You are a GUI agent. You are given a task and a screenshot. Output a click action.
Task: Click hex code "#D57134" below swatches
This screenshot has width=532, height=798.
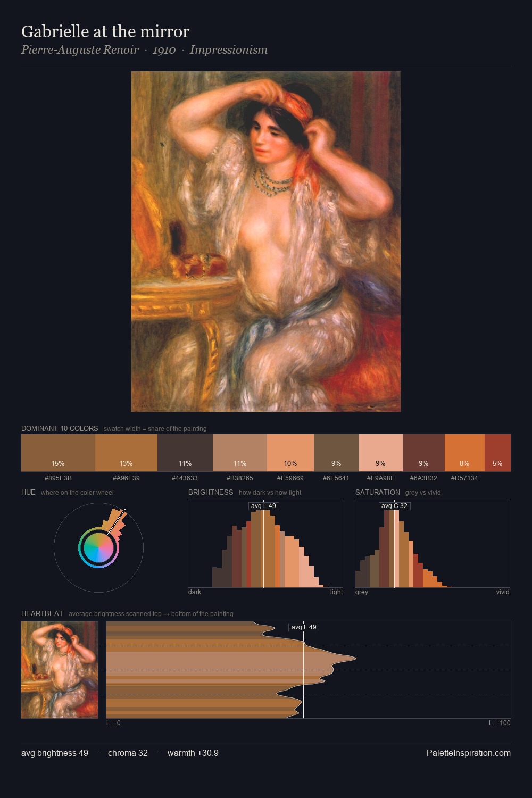[x=464, y=478]
